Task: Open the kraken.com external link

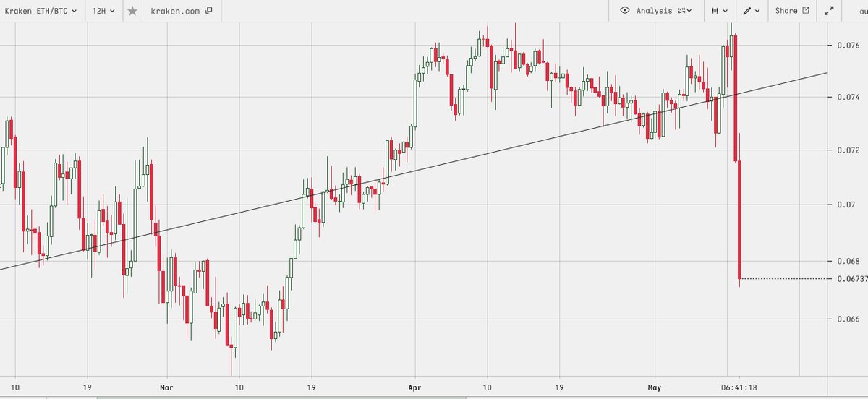Action: tap(182, 11)
